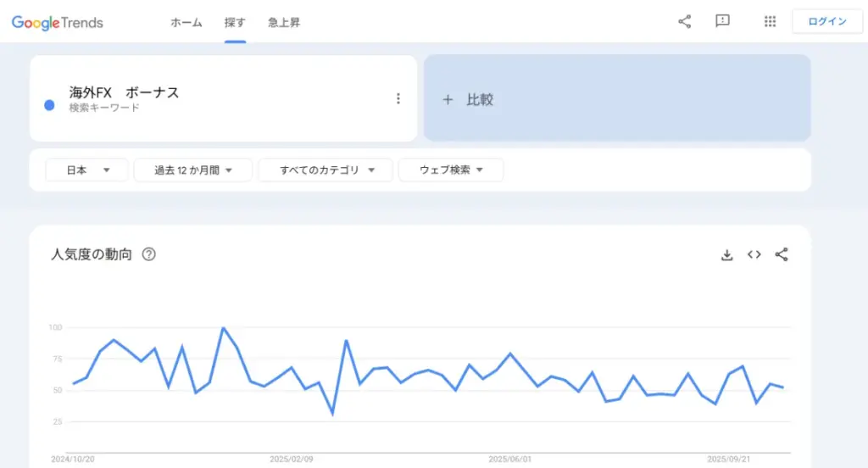This screenshot has height=468, width=868.
Task: Click the embed code icon on chart
Action: pyautogui.click(x=754, y=254)
